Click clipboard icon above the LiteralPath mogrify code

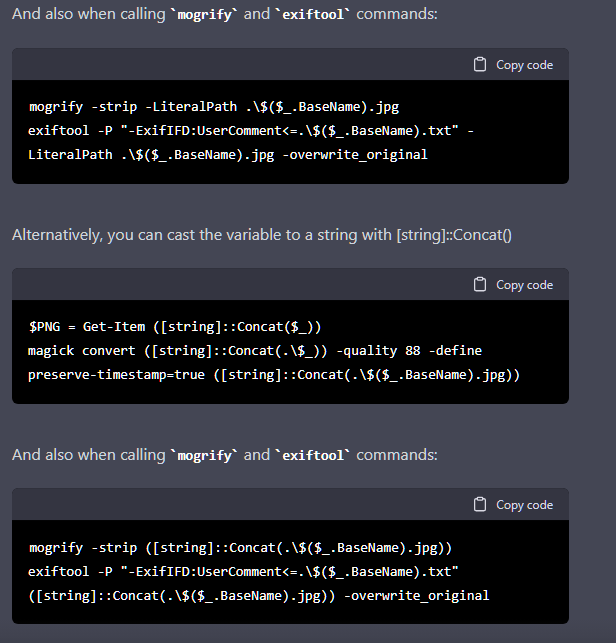coord(480,64)
